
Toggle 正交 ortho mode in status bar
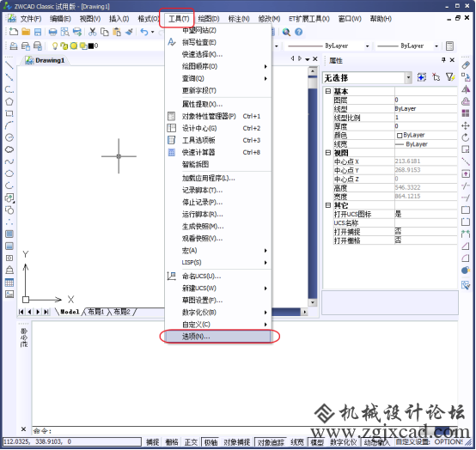pos(191,442)
